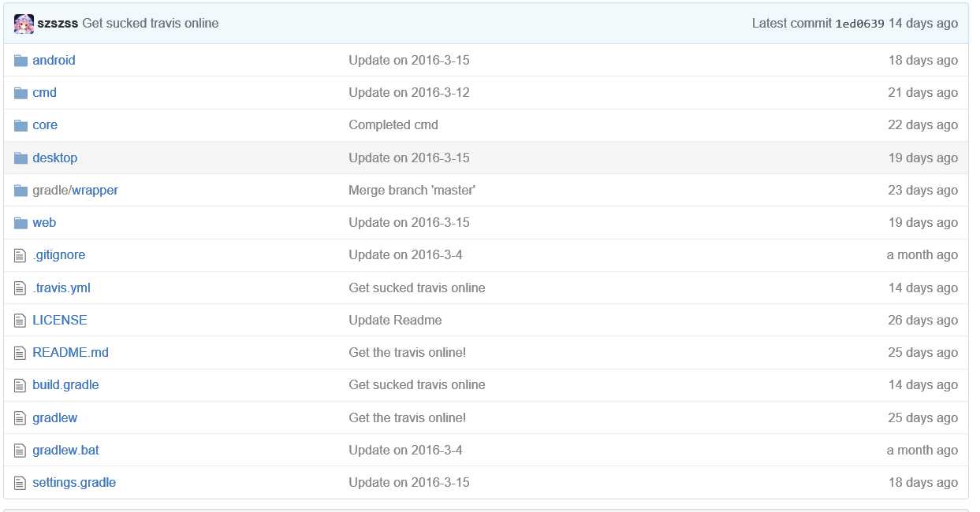Click '26 days ago' in LICENSE row

[923, 321]
